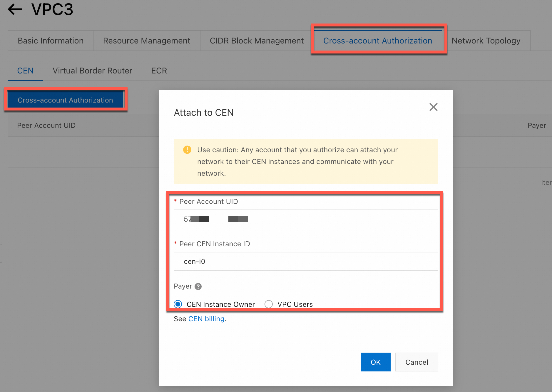Focus the Peer Account UID input field
Image resolution: width=552 pixels, height=392 pixels.
pyautogui.click(x=306, y=219)
